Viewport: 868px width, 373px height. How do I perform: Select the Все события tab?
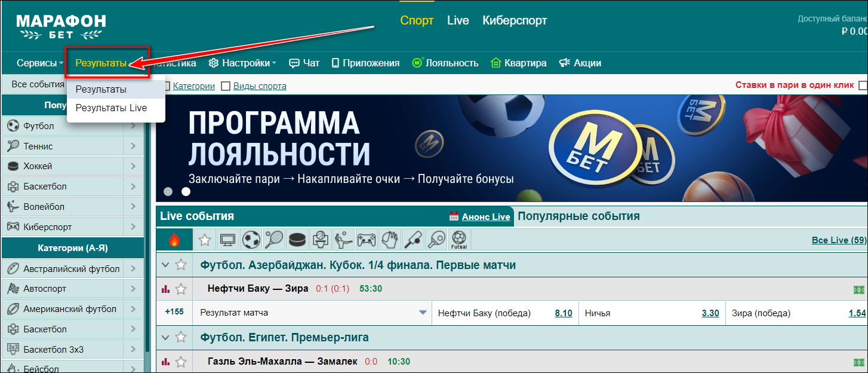(38, 84)
